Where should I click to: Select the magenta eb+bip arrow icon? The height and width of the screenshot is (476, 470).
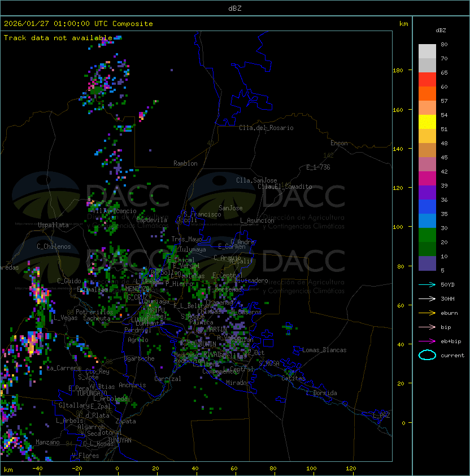point(427,341)
